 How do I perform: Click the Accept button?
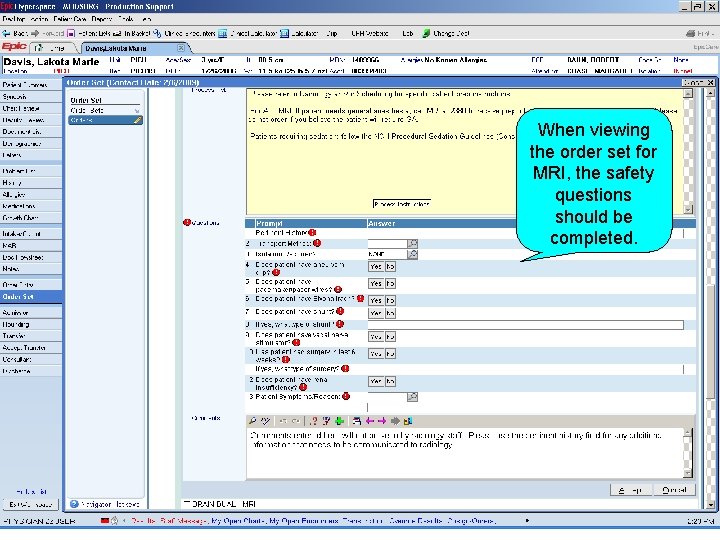click(630, 489)
